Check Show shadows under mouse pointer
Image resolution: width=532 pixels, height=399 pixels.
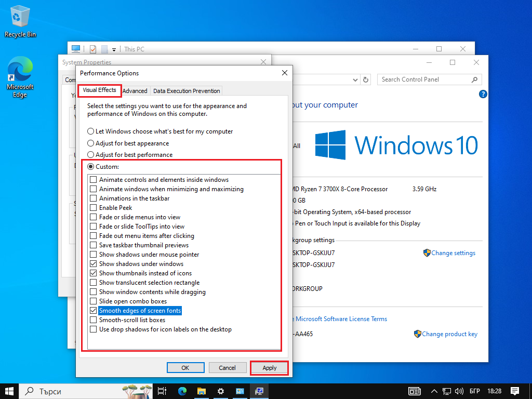click(x=94, y=255)
